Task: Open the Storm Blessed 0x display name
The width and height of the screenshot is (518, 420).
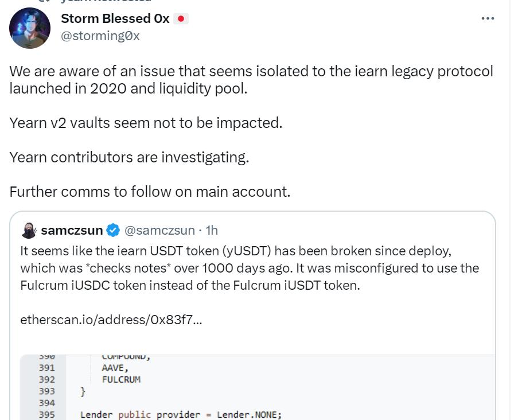Action: pos(115,19)
